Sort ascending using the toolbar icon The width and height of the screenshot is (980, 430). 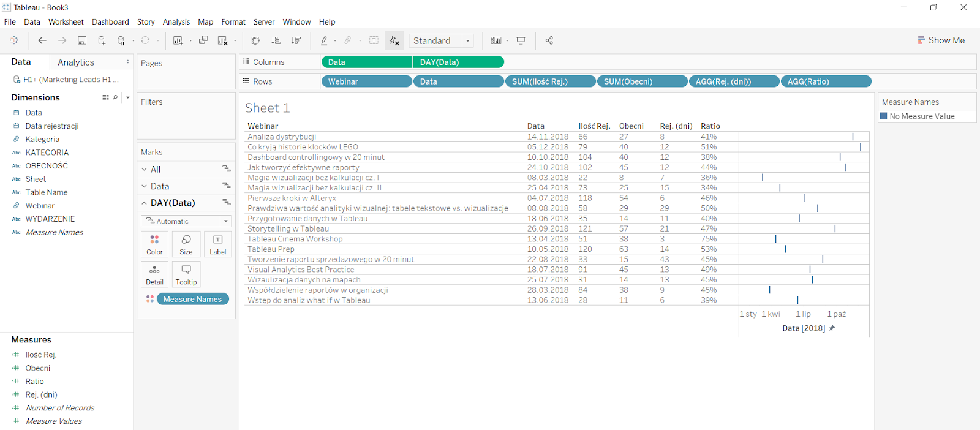tap(276, 40)
